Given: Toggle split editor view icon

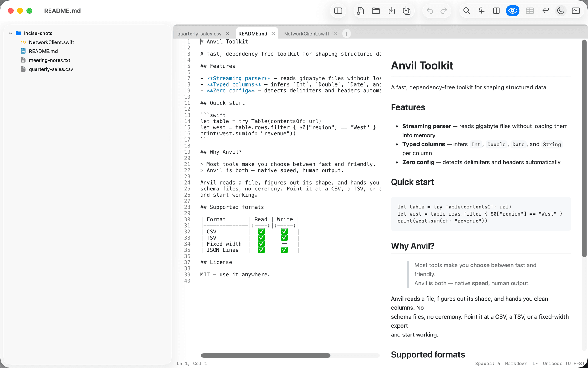Looking at the screenshot, I should 496,11.
